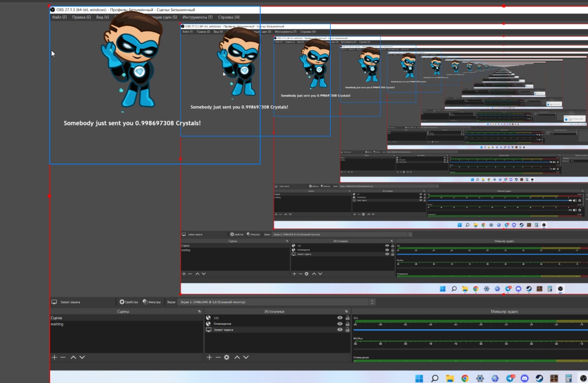Viewport: 588px width, 383px height.
Task: Click the Свойства button in the bottom toolbar
Action: [129, 302]
